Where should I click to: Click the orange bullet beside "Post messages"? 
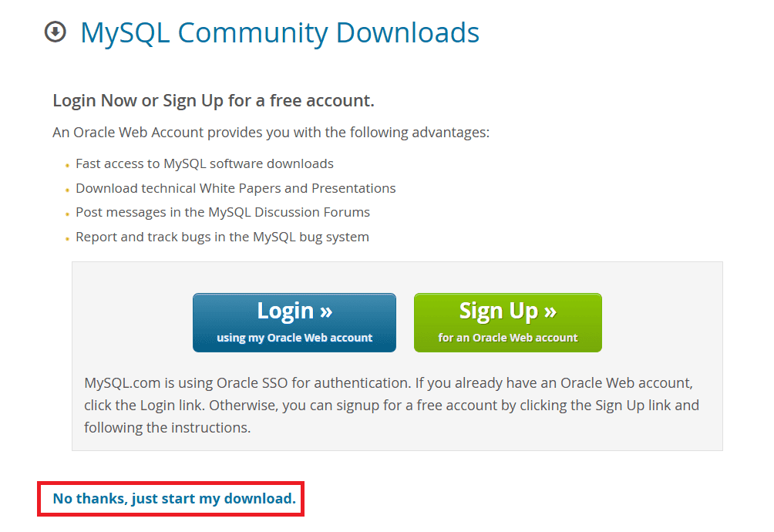pyautogui.click(x=68, y=214)
